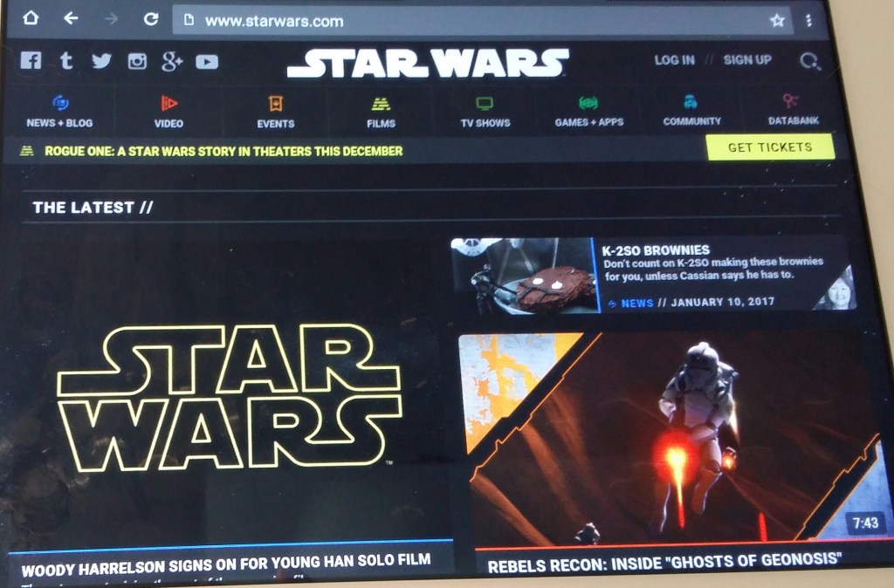Click the Films nav icon
The width and height of the screenshot is (894, 588).
(x=381, y=104)
